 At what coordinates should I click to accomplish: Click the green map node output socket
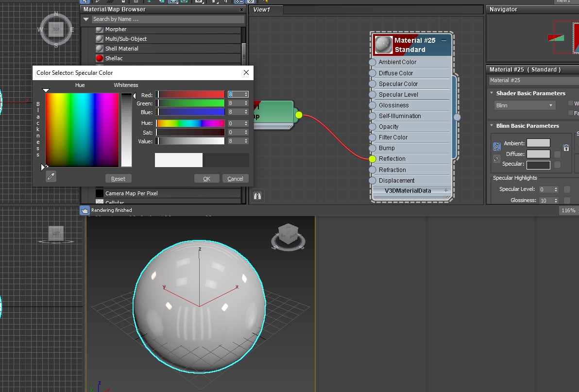coord(299,115)
